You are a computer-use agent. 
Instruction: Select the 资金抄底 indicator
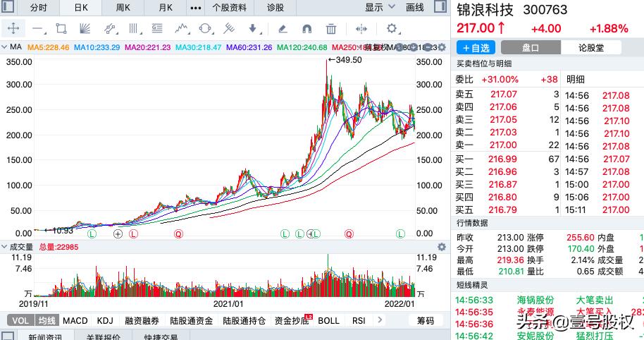pos(292,320)
